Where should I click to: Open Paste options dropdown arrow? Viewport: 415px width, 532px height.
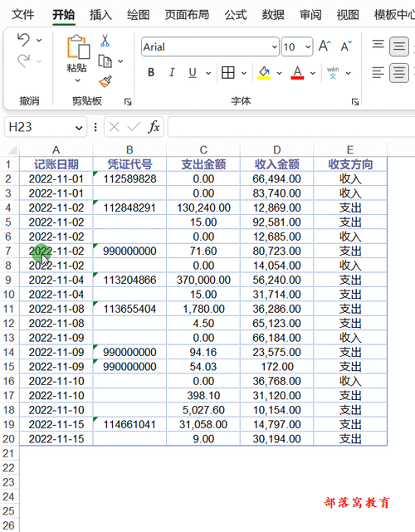click(x=78, y=81)
